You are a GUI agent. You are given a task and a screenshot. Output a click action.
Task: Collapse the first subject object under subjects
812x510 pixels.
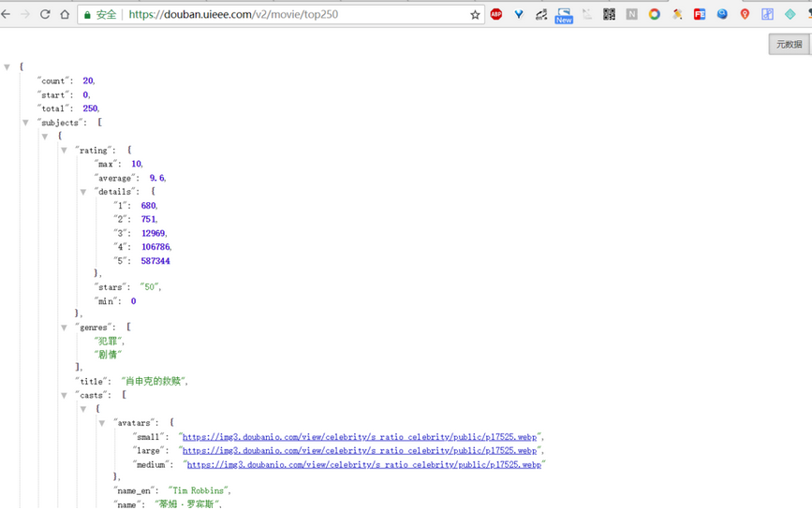click(x=45, y=137)
